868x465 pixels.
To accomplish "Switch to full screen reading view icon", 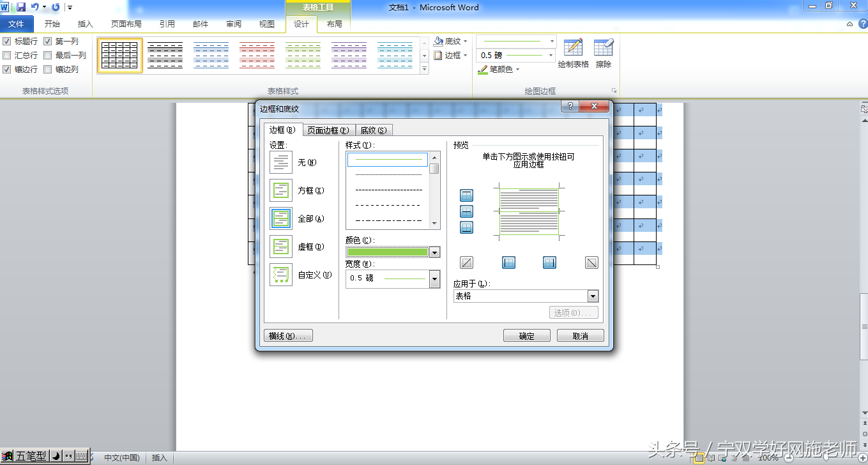I will [x=710, y=458].
